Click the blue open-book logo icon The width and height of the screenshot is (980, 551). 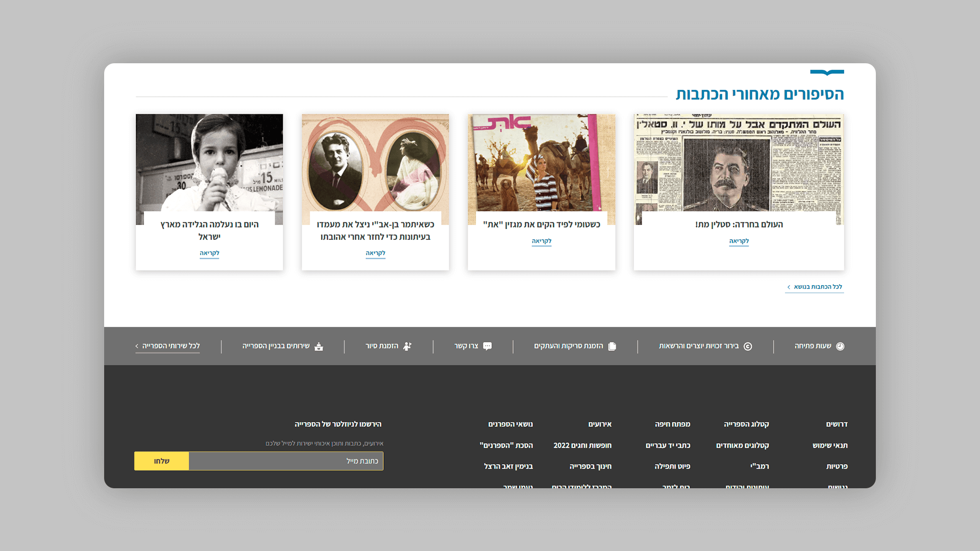click(x=827, y=72)
